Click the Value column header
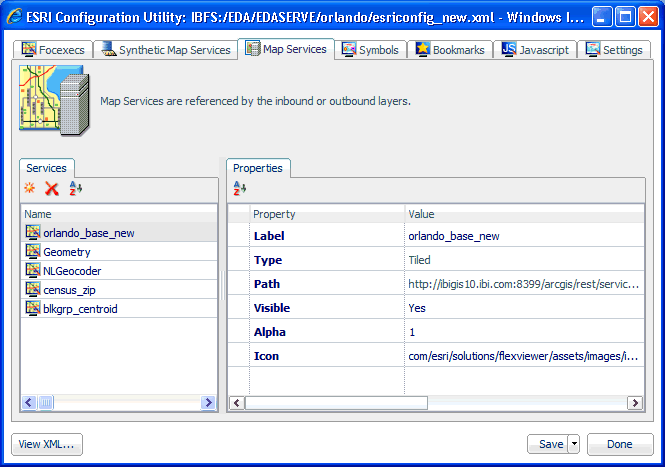The image size is (665, 467). pos(524,214)
